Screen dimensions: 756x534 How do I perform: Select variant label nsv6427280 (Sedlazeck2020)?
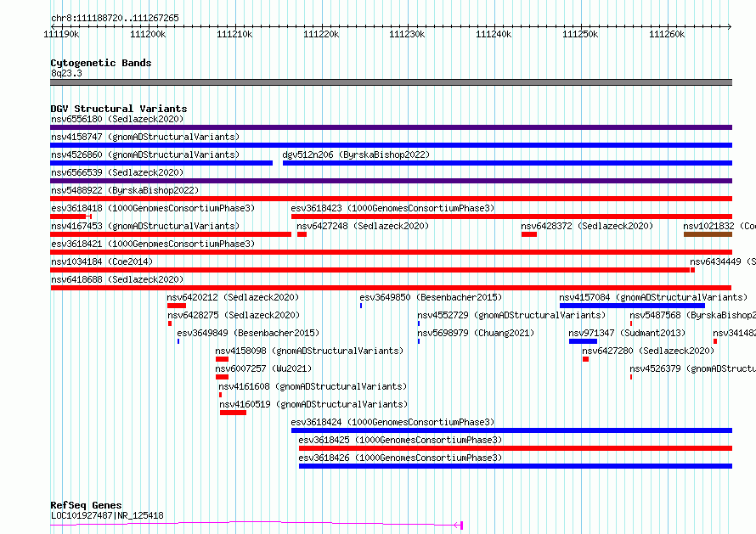[x=648, y=351]
